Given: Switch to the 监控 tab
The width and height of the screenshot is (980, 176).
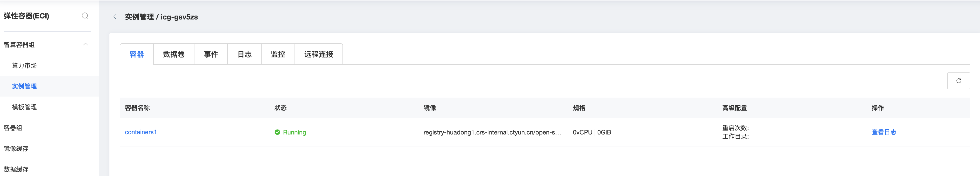Looking at the screenshot, I should point(278,55).
